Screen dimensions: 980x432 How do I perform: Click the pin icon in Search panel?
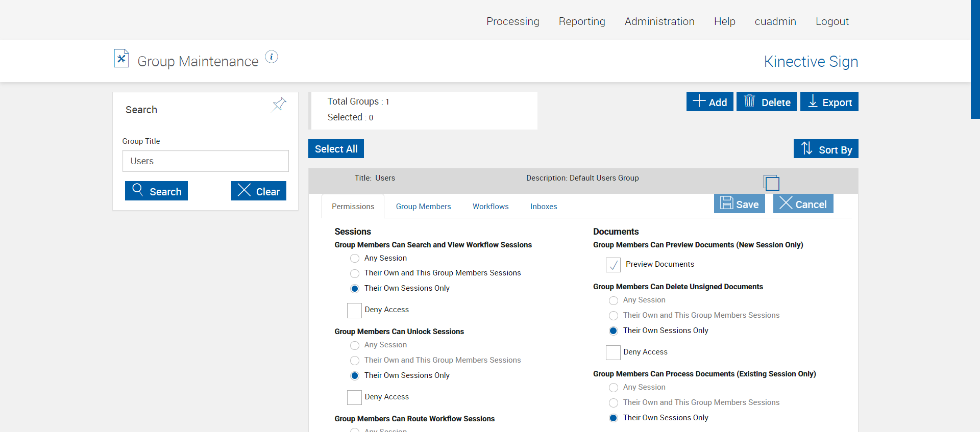click(279, 105)
